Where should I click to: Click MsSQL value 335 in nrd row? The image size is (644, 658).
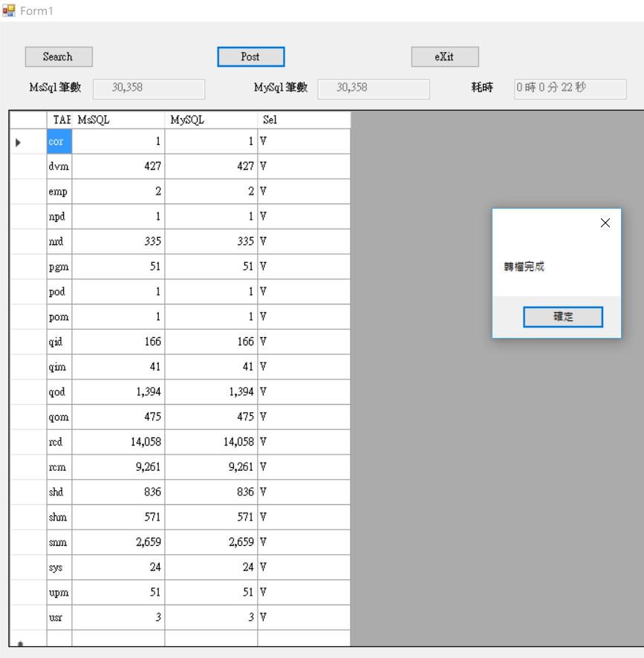118,241
